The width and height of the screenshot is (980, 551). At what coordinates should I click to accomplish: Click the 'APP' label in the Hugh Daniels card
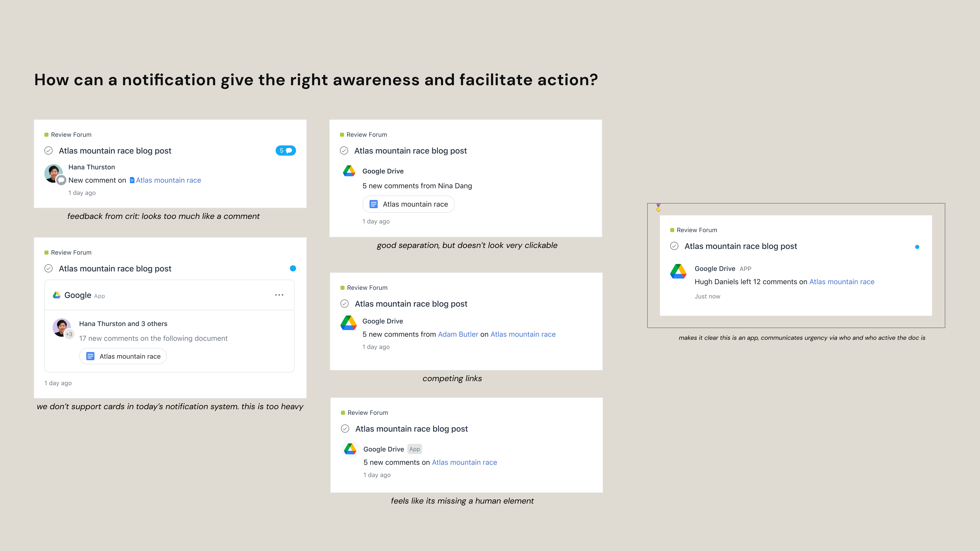tap(746, 269)
